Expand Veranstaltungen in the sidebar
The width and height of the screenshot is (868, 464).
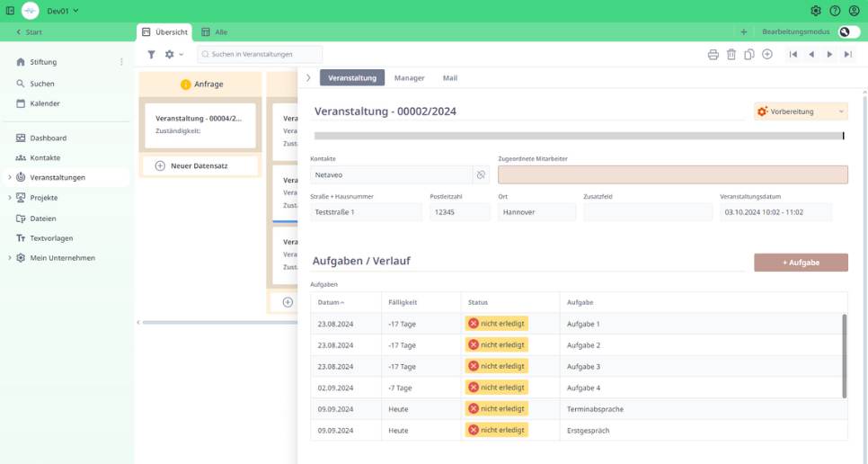tap(10, 177)
